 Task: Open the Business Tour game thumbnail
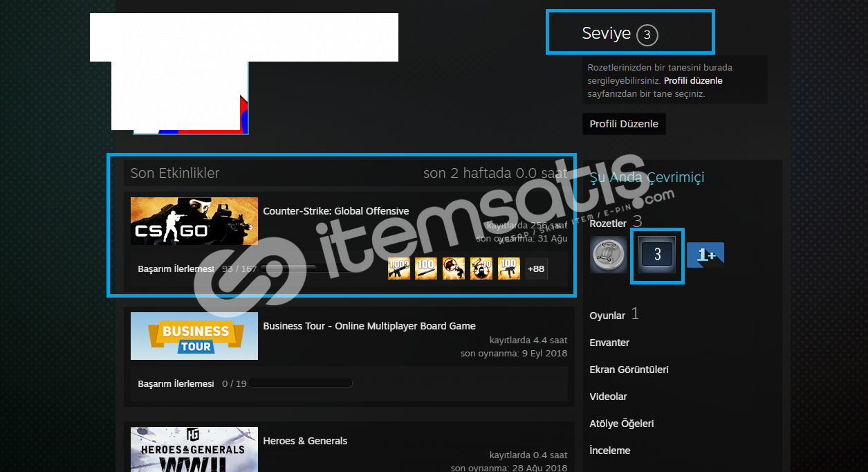coord(194,336)
